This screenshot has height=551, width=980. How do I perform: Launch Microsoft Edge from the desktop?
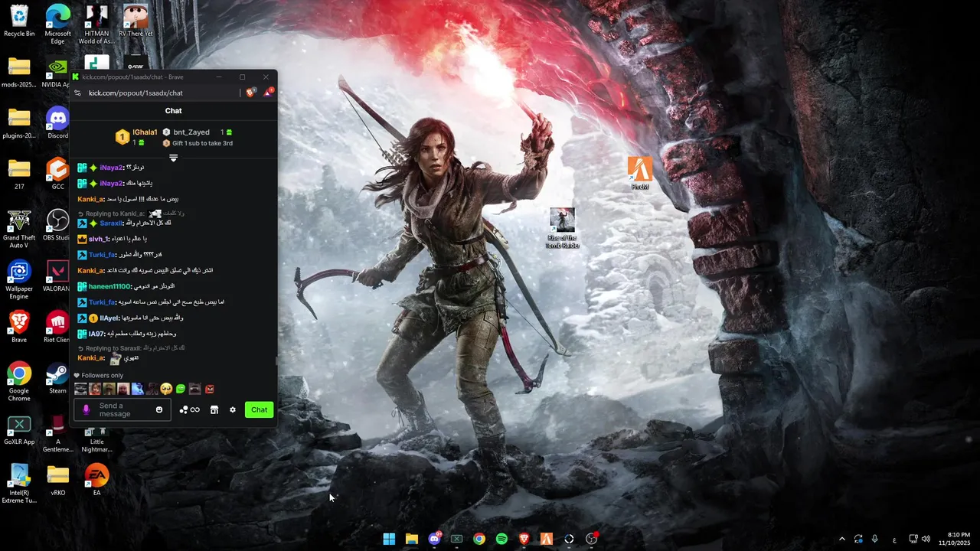coord(57,23)
